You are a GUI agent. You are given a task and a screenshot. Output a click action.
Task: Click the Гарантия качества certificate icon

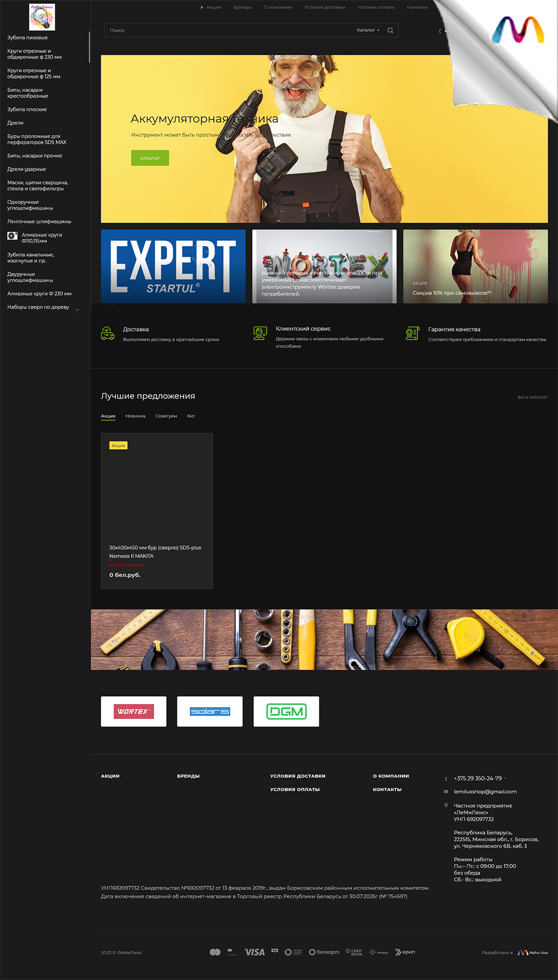click(x=412, y=333)
